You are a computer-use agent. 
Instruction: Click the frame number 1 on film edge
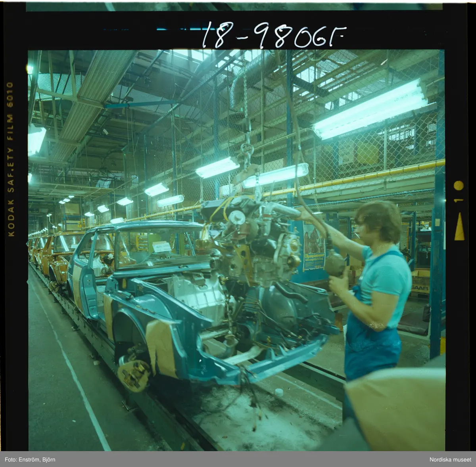[x=459, y=201]
